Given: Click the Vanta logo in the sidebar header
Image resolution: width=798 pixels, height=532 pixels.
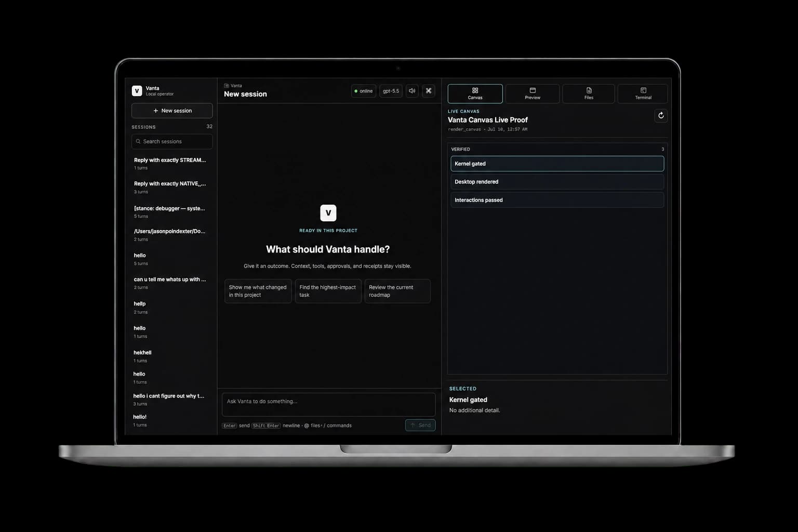Looking at the screenshot, I should 137,91.
